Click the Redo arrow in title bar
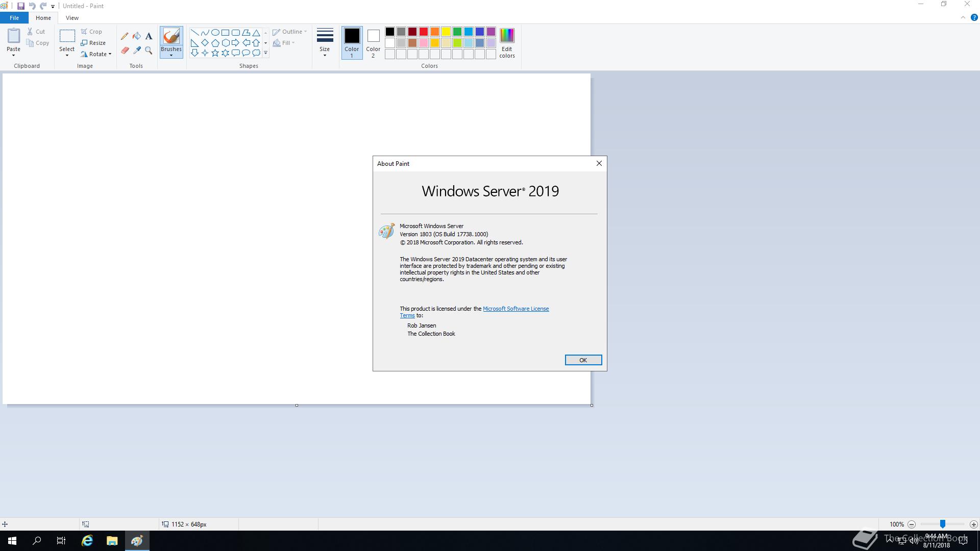Viewport: 980px width, 551px height. (43, 6)
